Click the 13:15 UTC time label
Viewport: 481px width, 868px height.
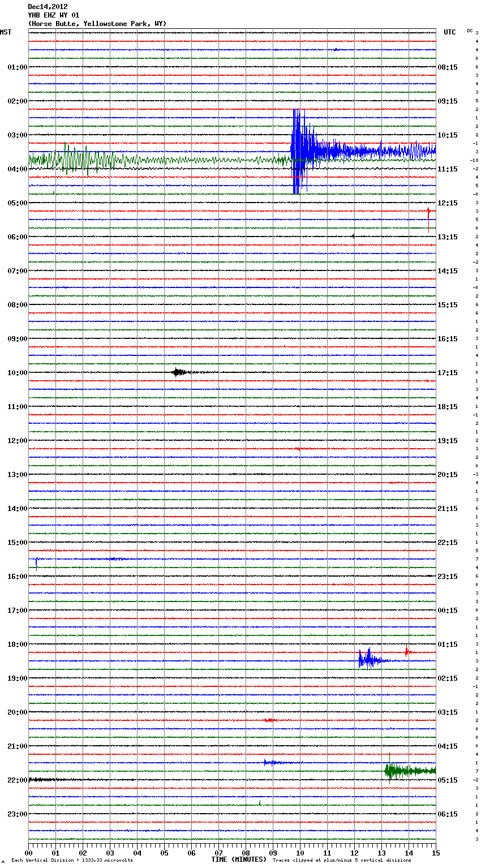(x=448, y=237)
